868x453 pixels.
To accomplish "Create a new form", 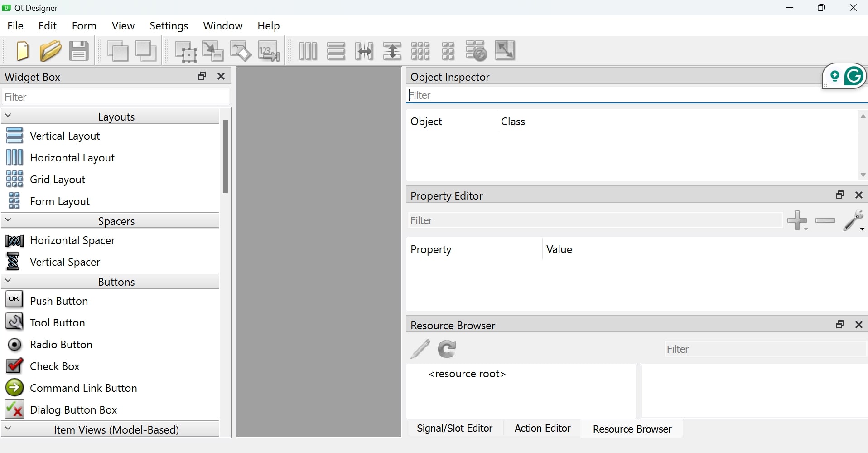I will tap(23, 50).
